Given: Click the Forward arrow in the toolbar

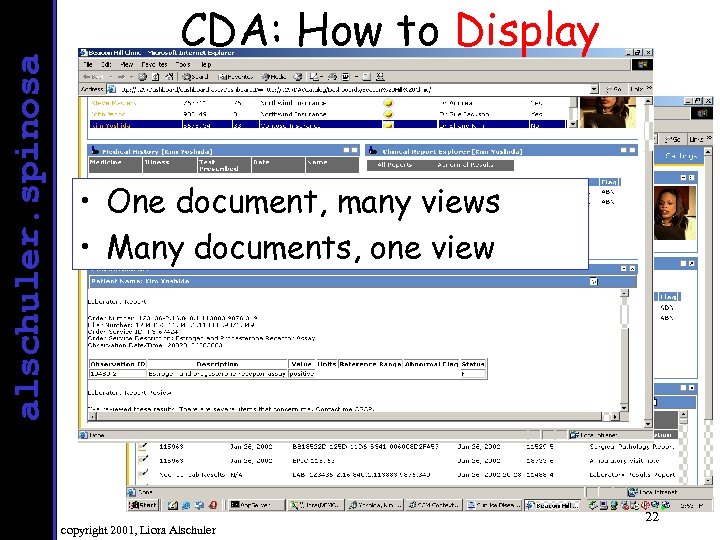Looking at the screenshot, I should click(121, 77).
